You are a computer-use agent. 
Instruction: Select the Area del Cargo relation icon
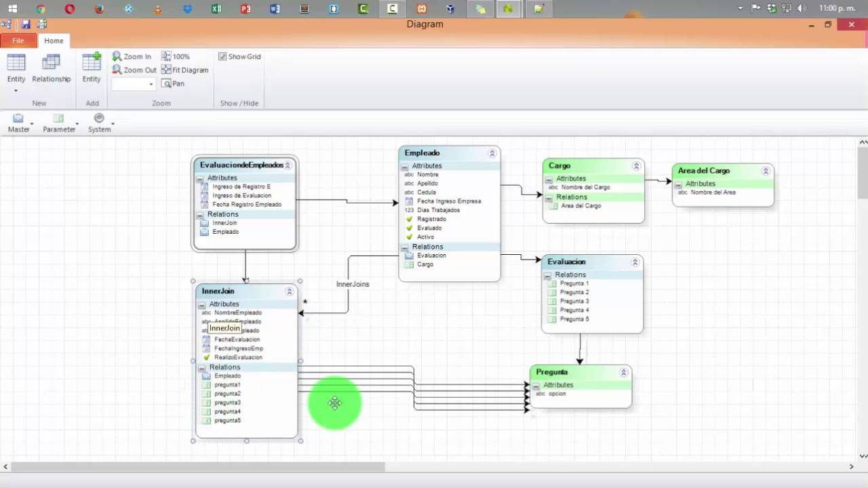(x=553, y=206)
